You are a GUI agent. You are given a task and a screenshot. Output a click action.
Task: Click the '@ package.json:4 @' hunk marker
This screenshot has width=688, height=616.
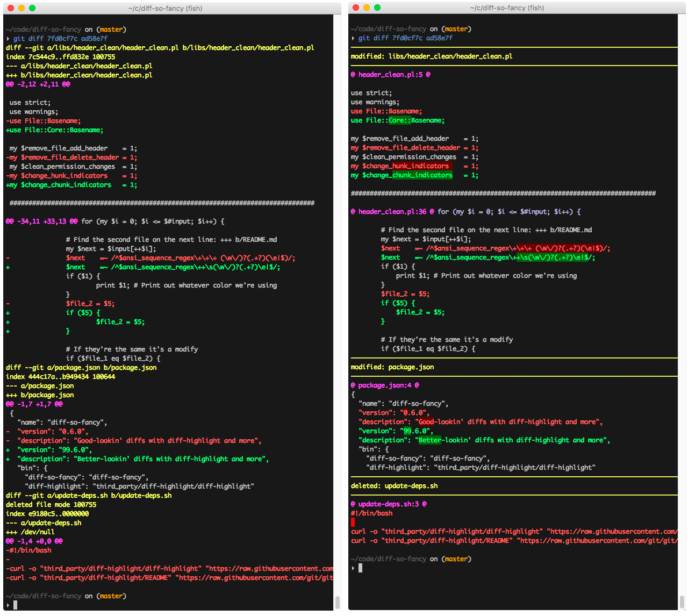click(384, 385)
